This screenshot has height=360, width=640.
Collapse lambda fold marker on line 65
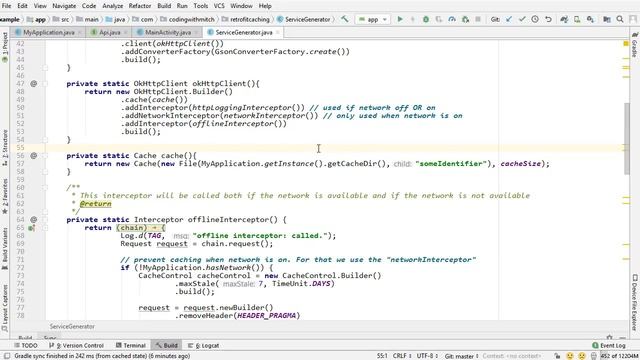[45, 228]
